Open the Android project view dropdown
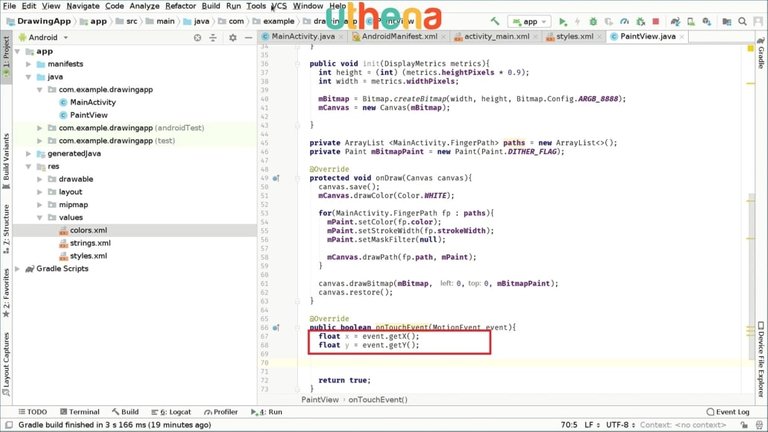This screenshot has width=768, height=432. (x=48, y=37)
